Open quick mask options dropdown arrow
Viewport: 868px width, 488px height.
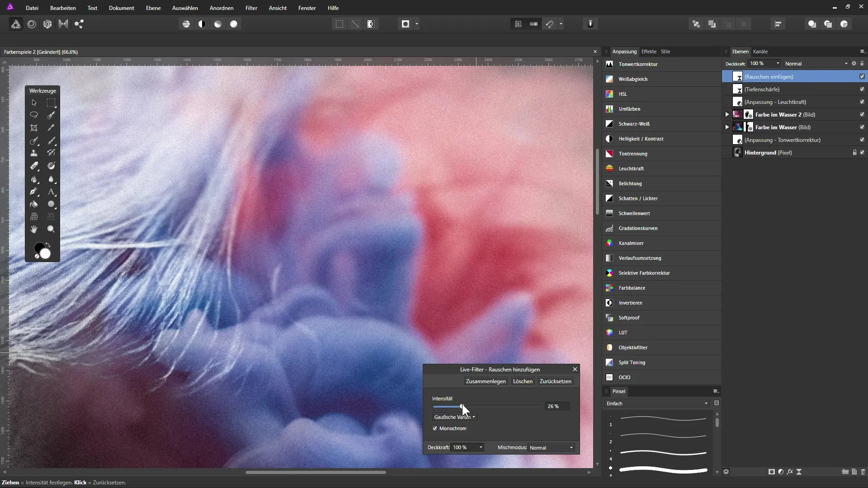[x=416, y=24]
